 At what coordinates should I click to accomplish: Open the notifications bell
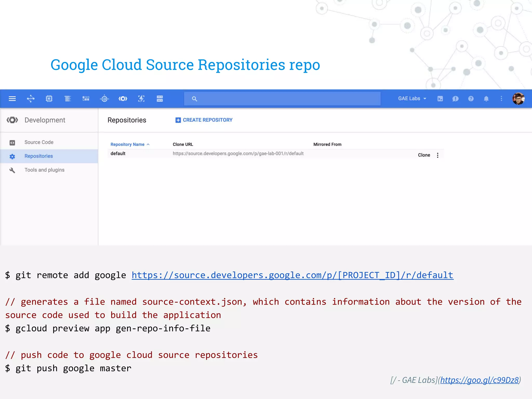pos(486,99)
